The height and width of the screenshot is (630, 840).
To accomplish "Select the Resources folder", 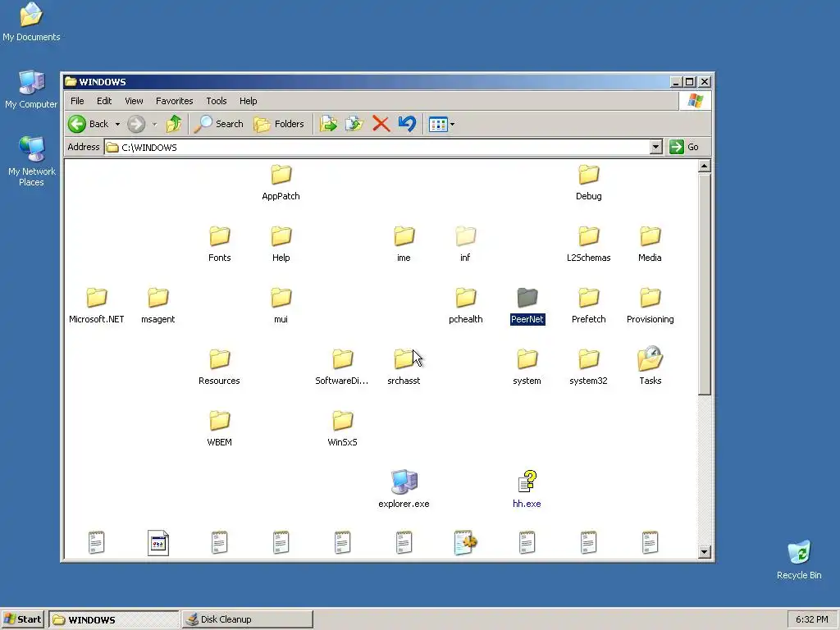I will pos(220,367).
